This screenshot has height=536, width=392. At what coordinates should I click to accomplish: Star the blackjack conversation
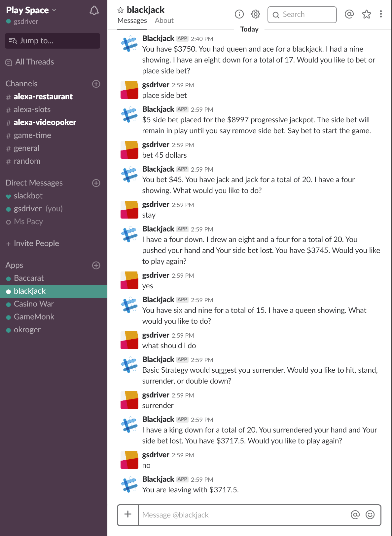(121, 10)
